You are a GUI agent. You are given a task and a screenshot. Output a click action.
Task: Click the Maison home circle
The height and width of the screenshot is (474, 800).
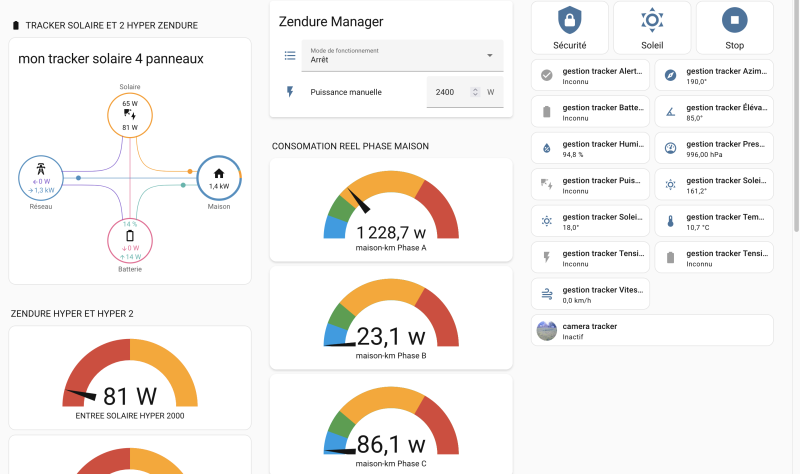219,178
